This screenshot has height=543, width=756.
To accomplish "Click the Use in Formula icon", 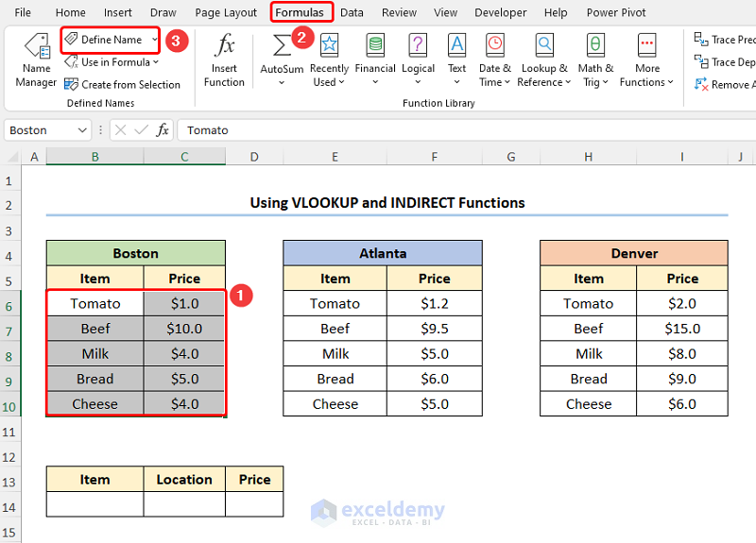I will 72,61.
